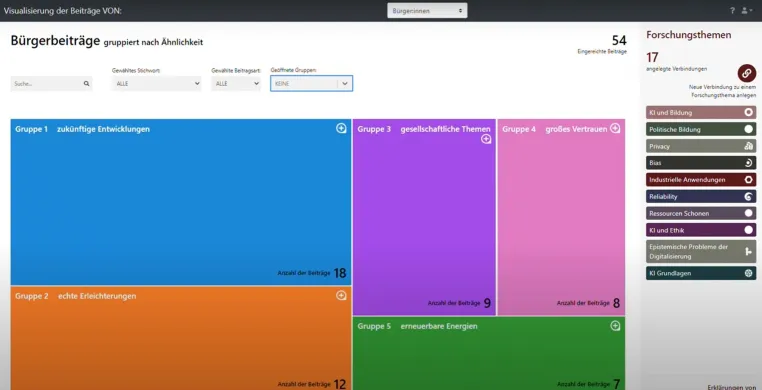This screenshot has height=390, width=762.
Task: Click the Anzahl der Beiträge 9 count
Action: (459, 303)
